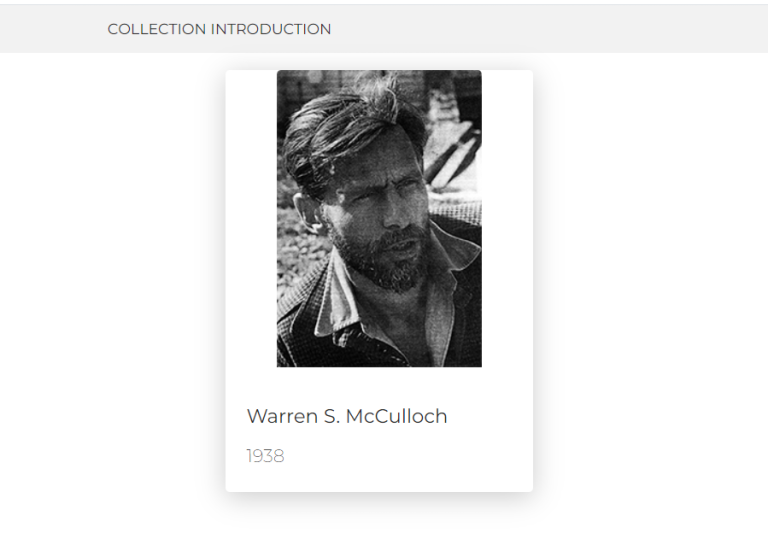Open the Warren S. McCulloch portrait photo
Viewport: 768px width, 533px height.
pos(379,218)
